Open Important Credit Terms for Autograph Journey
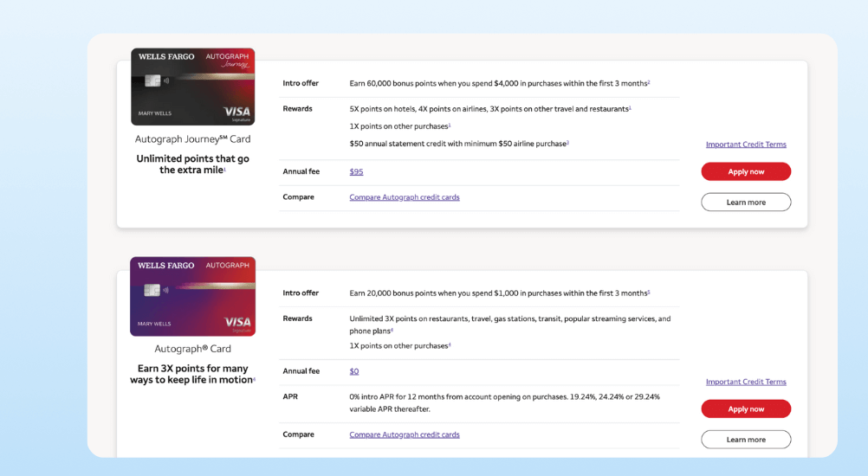Image resolution: width=868 pixels, height=476 pixels. (746, 145)
